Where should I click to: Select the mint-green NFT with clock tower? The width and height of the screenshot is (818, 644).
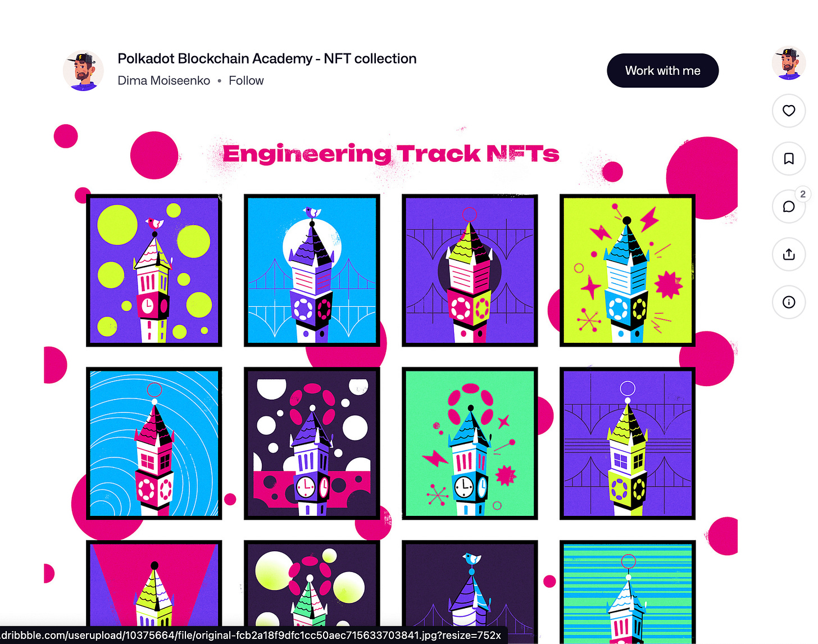pos(470,443)
